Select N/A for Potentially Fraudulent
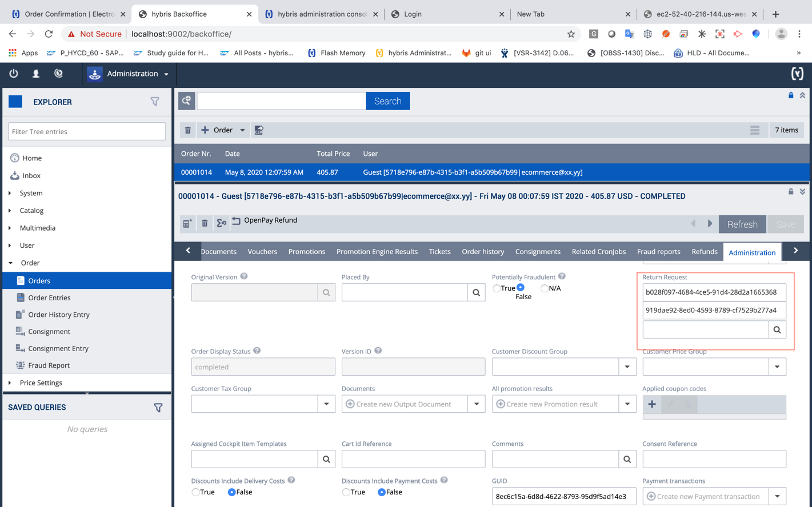 tap(545, 288)
